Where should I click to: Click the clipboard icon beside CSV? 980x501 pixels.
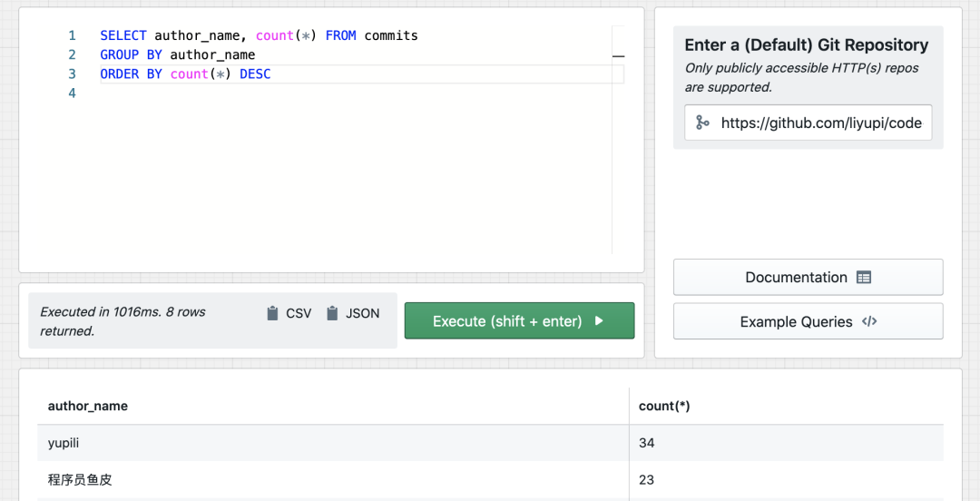(x=272, y=313)
